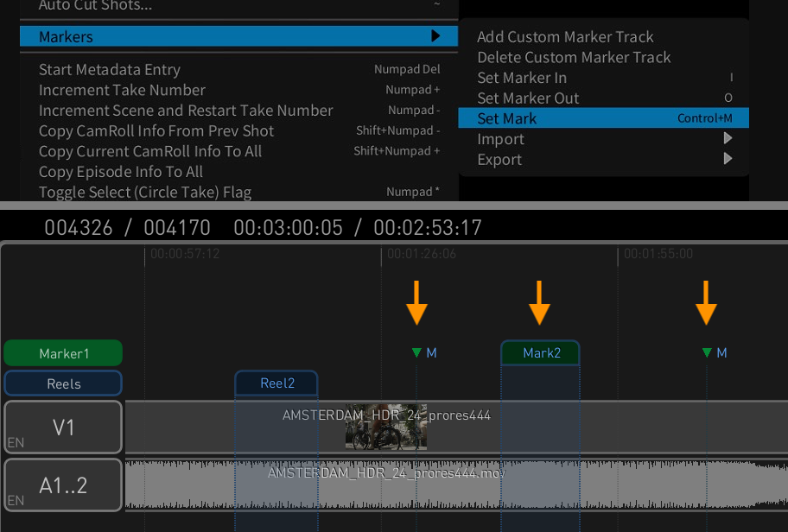The image size is (788, 532).
Task: Toggle the A1..2 audio track header
Action: 63,485
